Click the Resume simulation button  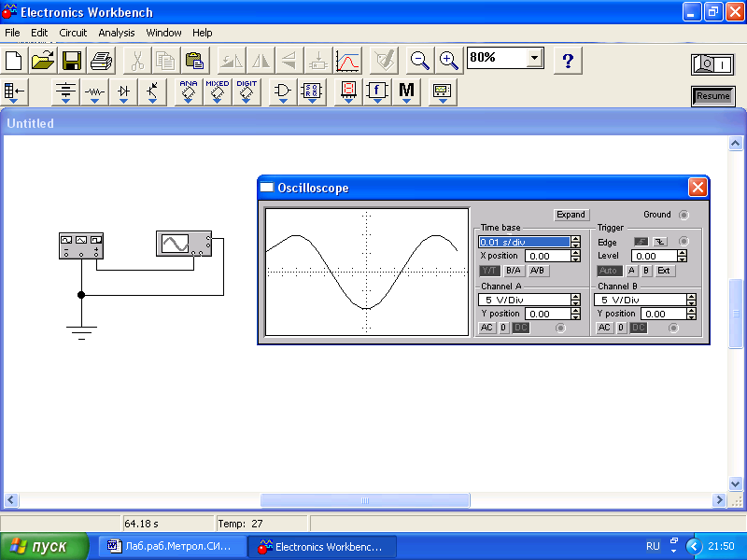tap(712, 96)
